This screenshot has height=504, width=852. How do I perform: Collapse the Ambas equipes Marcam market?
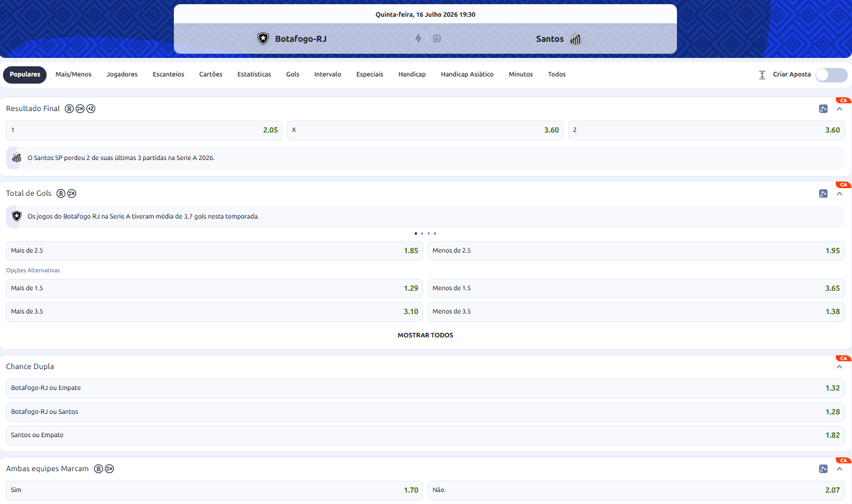[x=839, y=469]
